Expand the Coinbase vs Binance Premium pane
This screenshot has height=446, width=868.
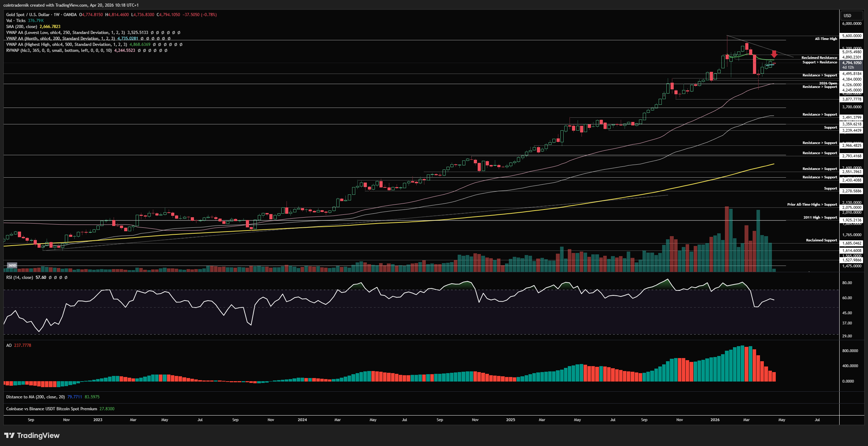[x=52, y=409]
